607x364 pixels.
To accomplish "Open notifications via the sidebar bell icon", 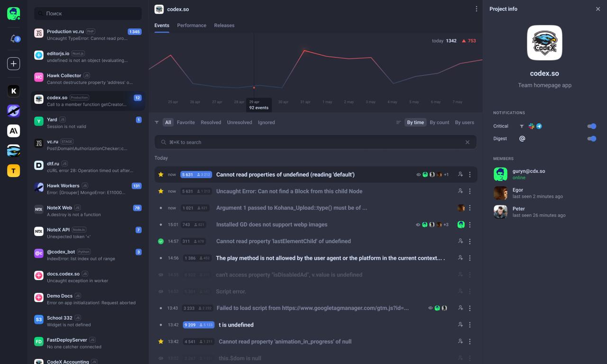I will (x=13, y=38).
